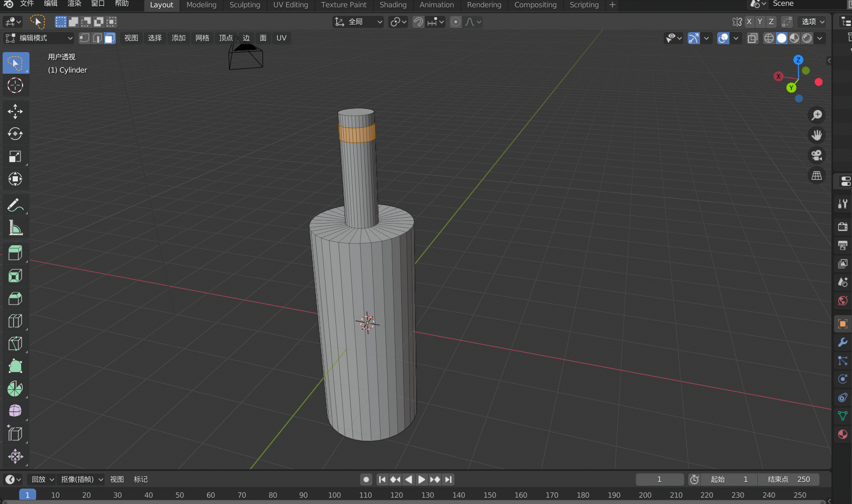This screenshot has height=504, width=852.
Task: Expand proportional falloff dropdown
Action: tap(473, 22)
